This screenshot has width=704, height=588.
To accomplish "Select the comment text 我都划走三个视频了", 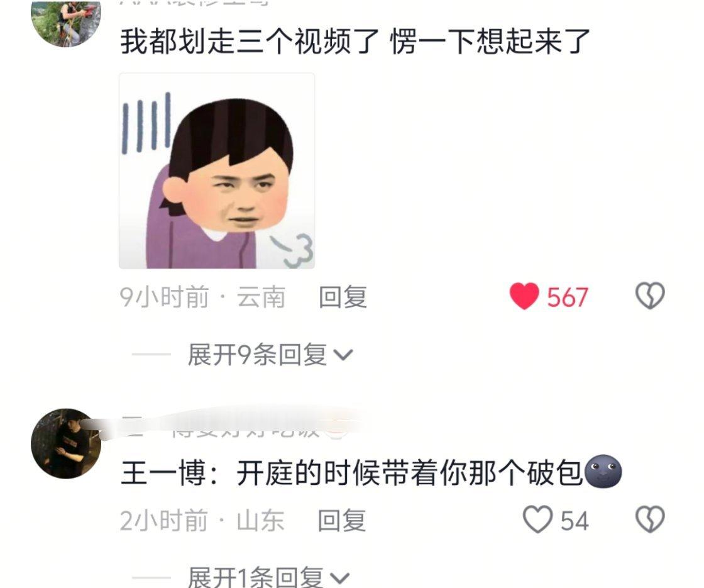I will pos(250,42).
